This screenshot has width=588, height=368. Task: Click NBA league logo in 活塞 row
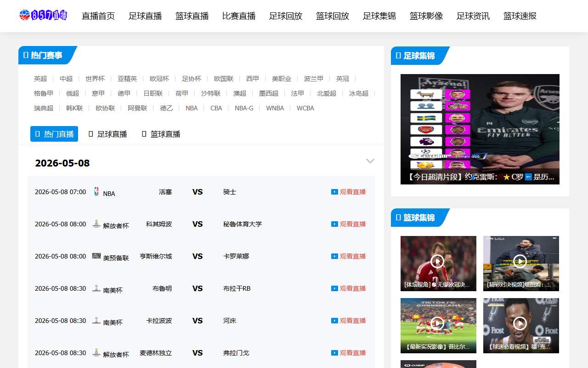coord(96,191)
